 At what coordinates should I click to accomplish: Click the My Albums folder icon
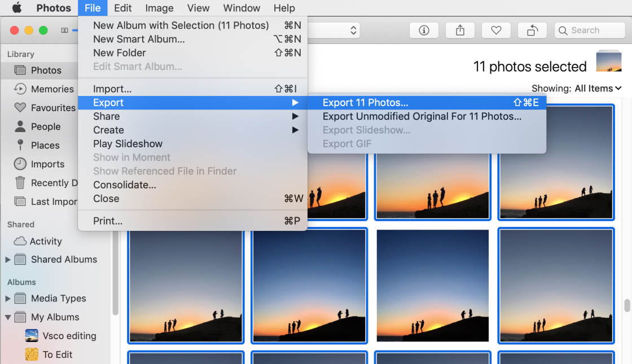[20, 317]
